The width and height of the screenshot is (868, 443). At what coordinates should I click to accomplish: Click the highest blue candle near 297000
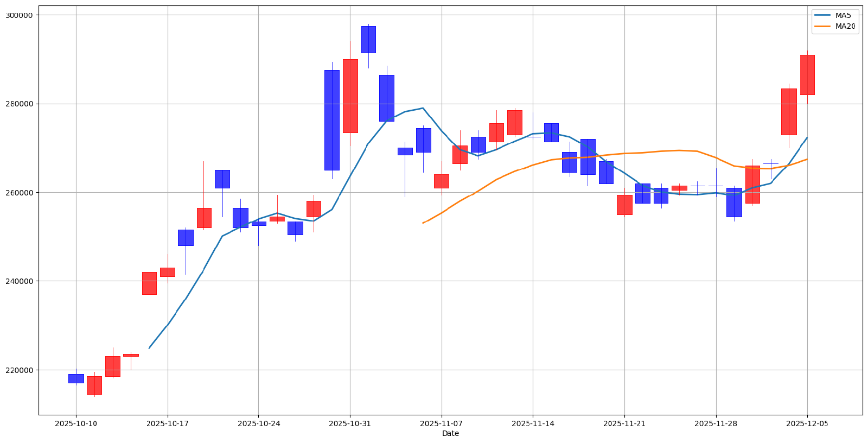point(368,40)
